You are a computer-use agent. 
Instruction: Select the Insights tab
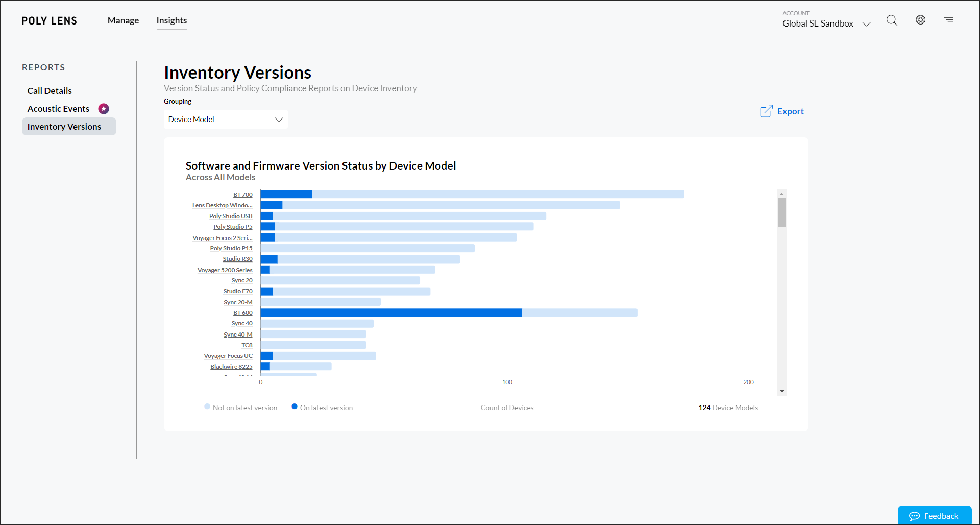coord(171,20)
